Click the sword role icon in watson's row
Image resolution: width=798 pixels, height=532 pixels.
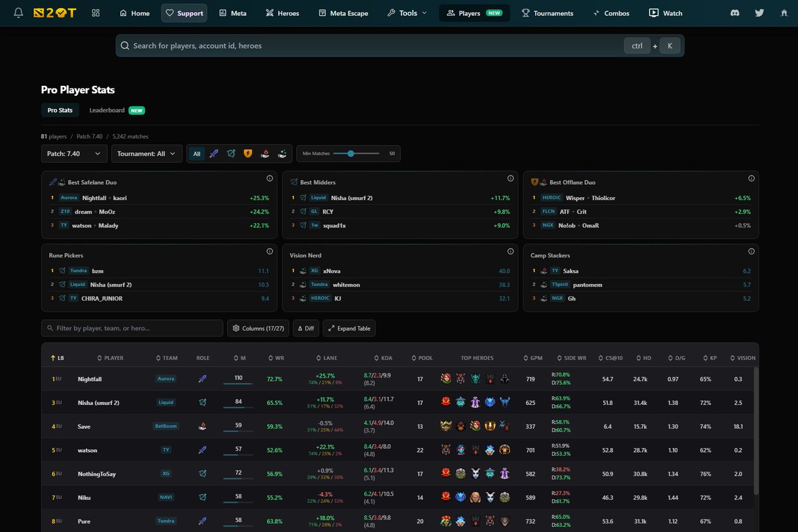[x=203, y=450]
